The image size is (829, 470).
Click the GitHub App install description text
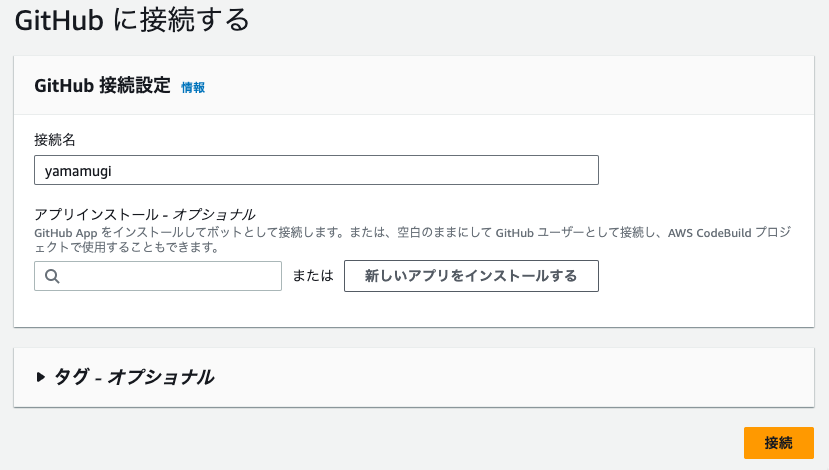[x=412, y=240]
